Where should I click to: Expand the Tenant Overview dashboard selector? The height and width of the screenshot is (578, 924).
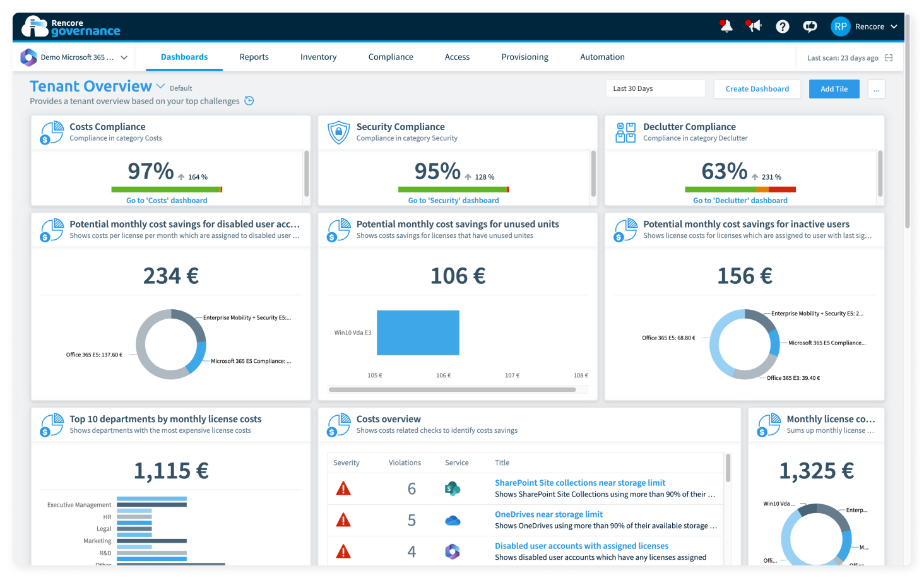coord(161,86)
